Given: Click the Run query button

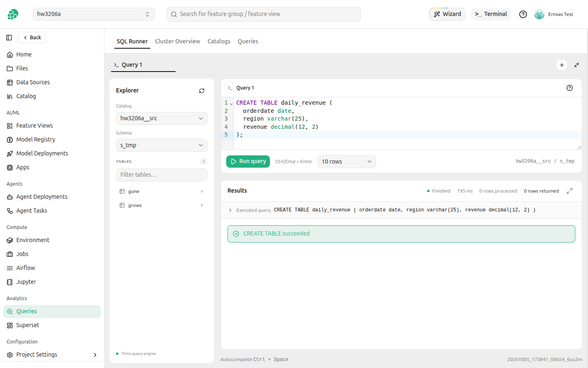Looking at the screenshot, I should [x=248, y=162].
